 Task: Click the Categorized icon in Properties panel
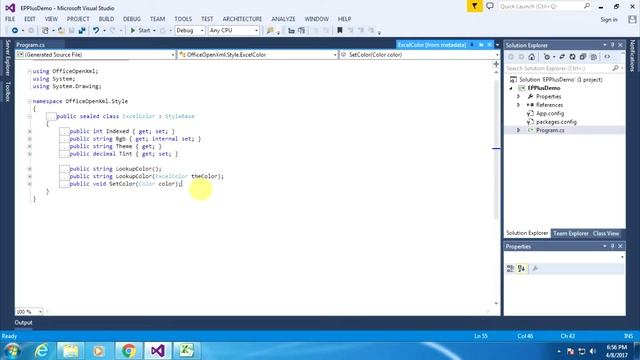tap(510, 268)
